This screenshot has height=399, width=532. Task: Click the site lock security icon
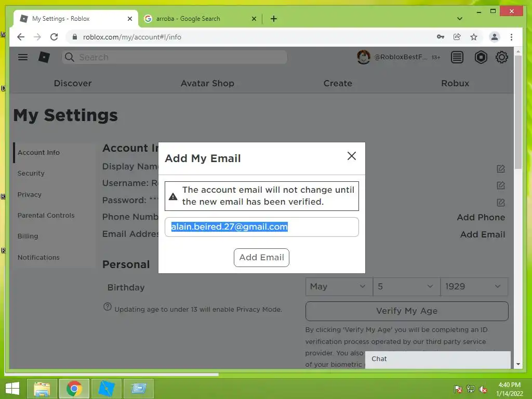coord(75,37)
